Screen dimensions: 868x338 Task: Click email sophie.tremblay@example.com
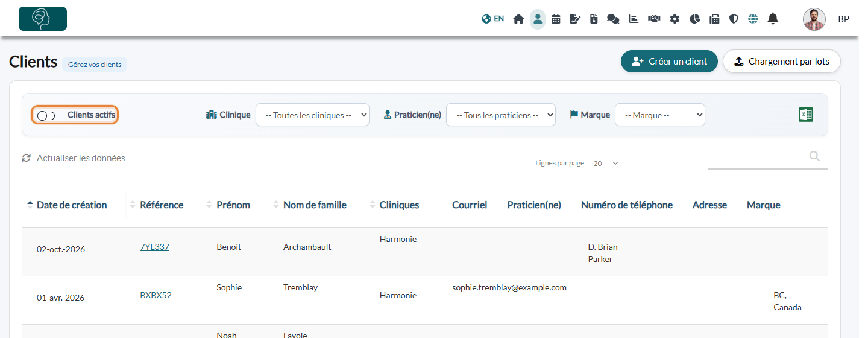click(x=509, y=288)
